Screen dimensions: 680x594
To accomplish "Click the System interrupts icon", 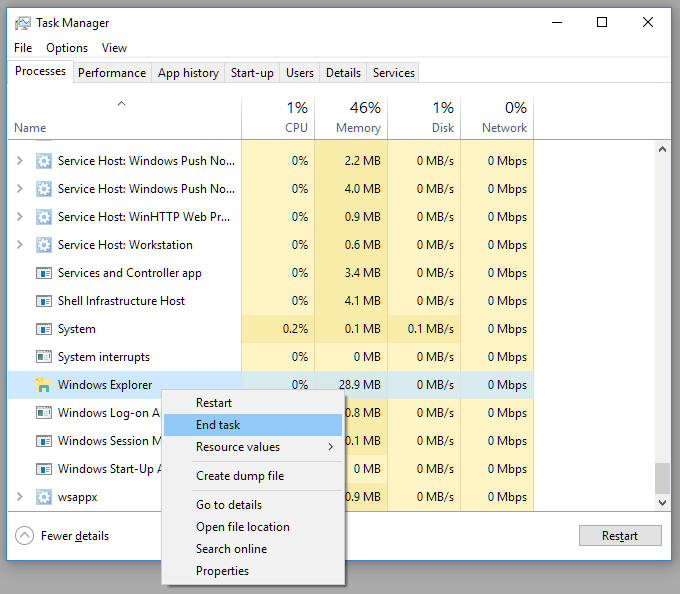I will [x=43, y=357].
